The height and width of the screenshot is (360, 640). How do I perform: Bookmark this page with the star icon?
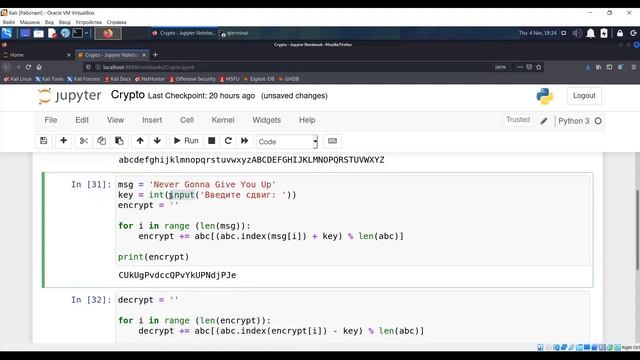[x=539, y=67]
